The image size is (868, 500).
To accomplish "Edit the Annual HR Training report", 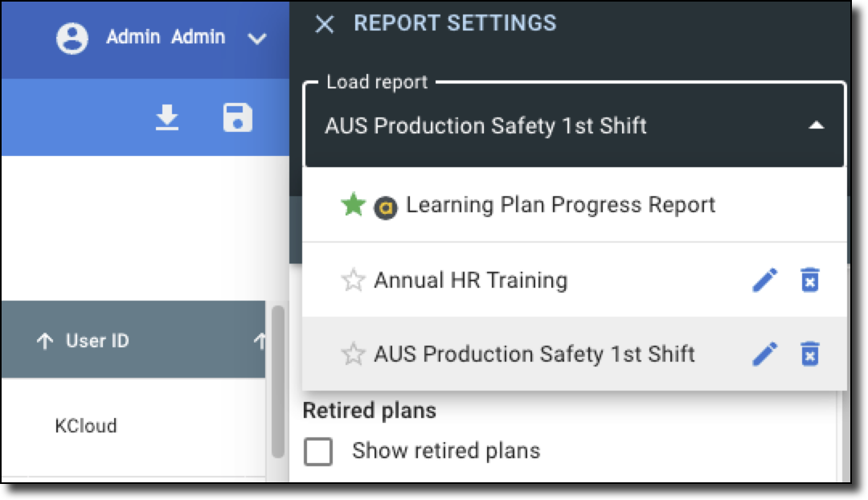I will click(x=765, y=281).
